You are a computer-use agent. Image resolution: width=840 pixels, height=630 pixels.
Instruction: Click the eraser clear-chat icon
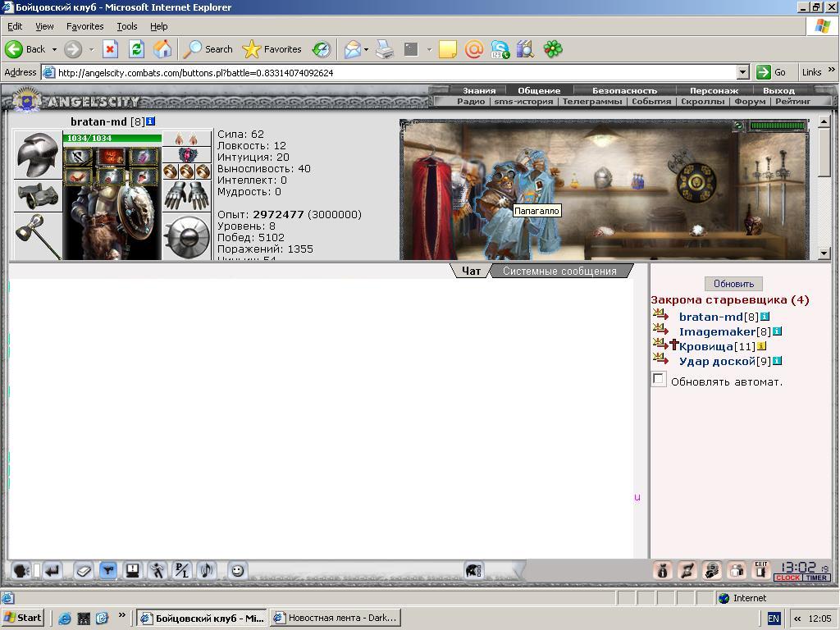83,571
